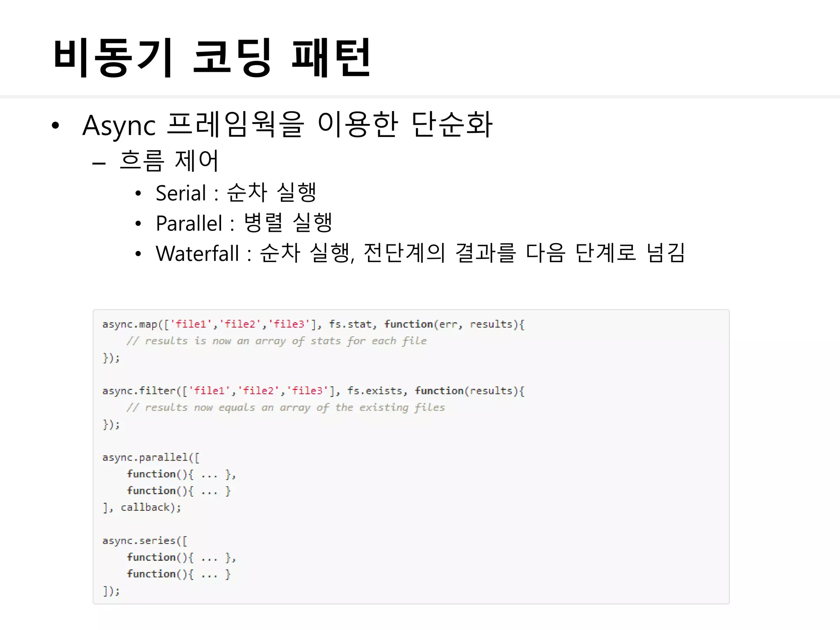Click comment 'results is now an array of stats'
Viewport: 840px width, 630px height.
click(276, 341)
